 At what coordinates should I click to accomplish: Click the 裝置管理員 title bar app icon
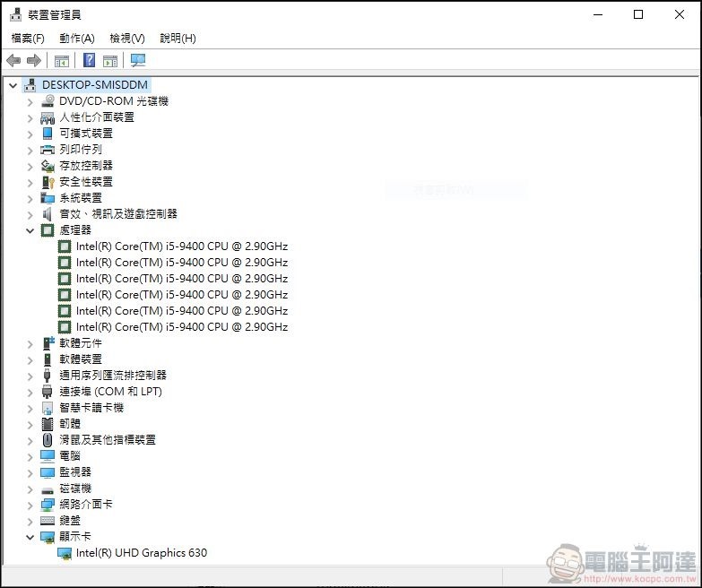point(15,14)
